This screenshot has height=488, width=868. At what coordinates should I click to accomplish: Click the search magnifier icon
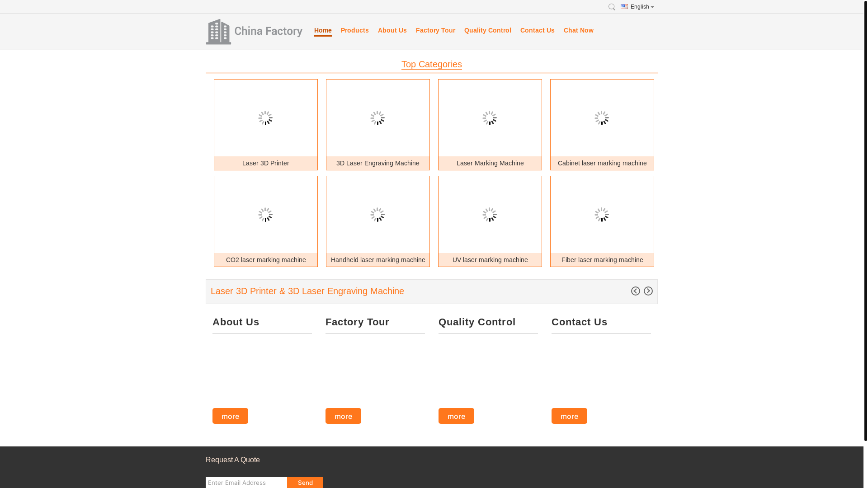pos(612,7)
